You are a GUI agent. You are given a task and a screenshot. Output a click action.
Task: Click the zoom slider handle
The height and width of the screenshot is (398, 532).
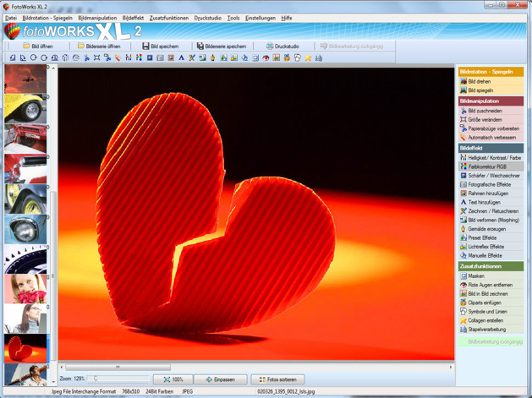(x=96, y=379)
